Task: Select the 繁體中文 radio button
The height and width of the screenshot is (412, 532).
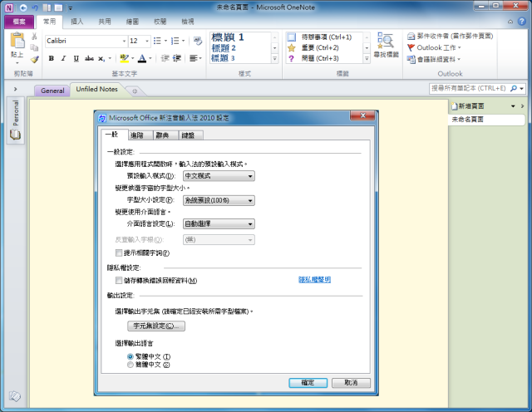Action: [x=131, y=356]
